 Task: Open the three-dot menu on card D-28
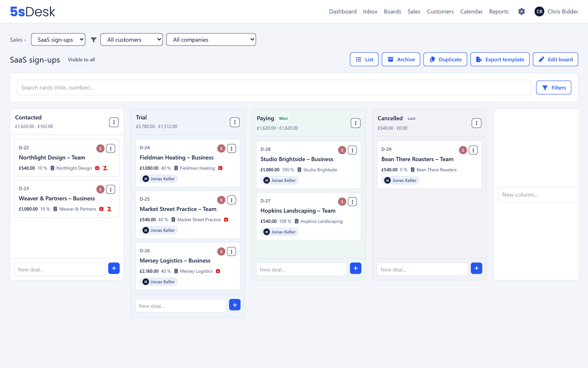352,150
